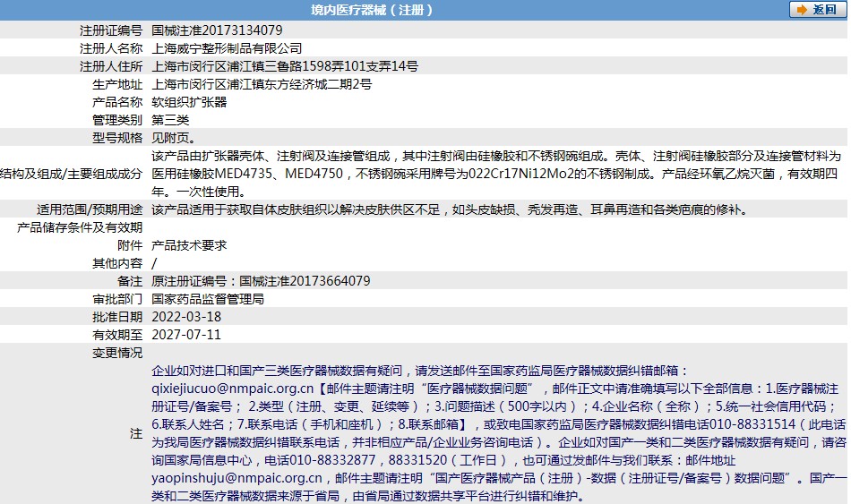Click the 生产地址 label
The width and height of the screenshot is (851, 504).
click(117, 84)
